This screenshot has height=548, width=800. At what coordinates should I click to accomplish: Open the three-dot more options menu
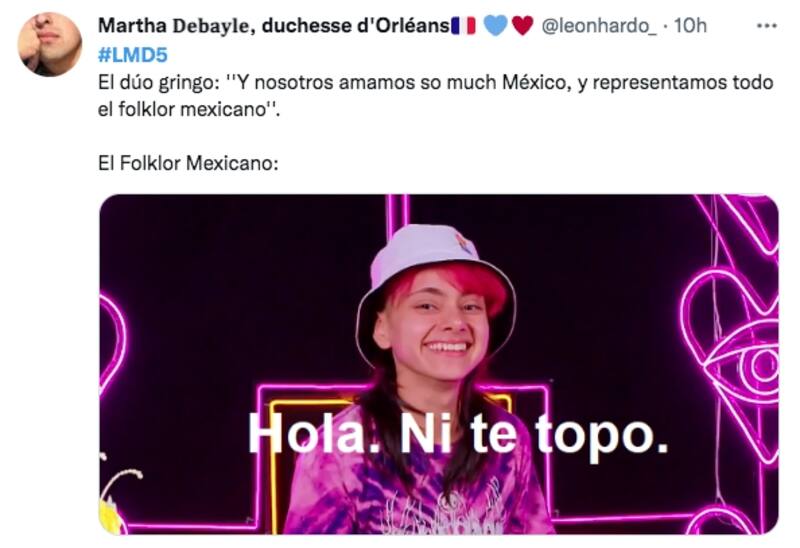[x=766, y=26]
